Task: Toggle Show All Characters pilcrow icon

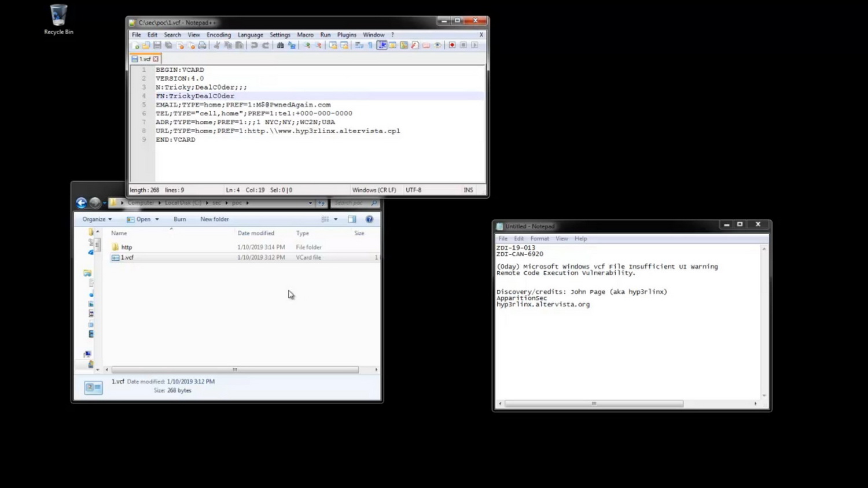Action: [x=370, y=45]
